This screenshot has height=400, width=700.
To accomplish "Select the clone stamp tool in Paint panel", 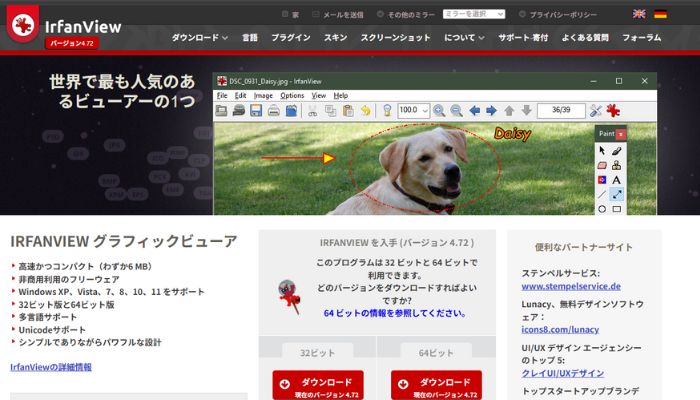I will pos(617,165).
